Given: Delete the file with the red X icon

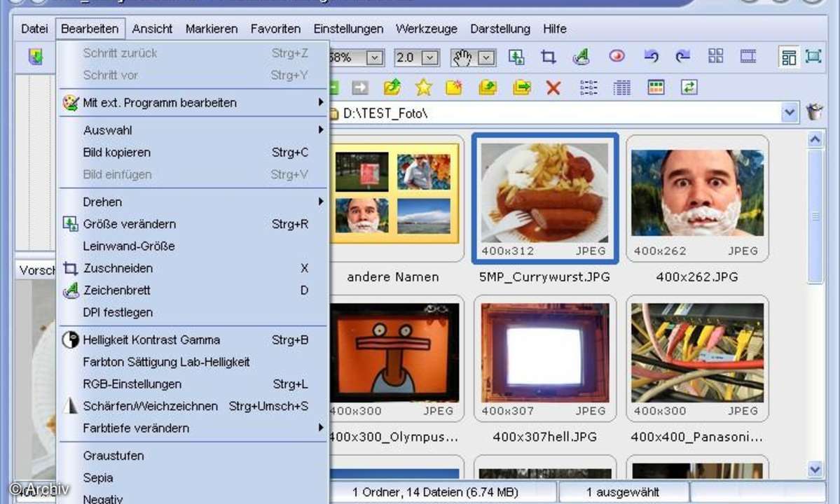Looking at the screenshot, I should [553, 87].
